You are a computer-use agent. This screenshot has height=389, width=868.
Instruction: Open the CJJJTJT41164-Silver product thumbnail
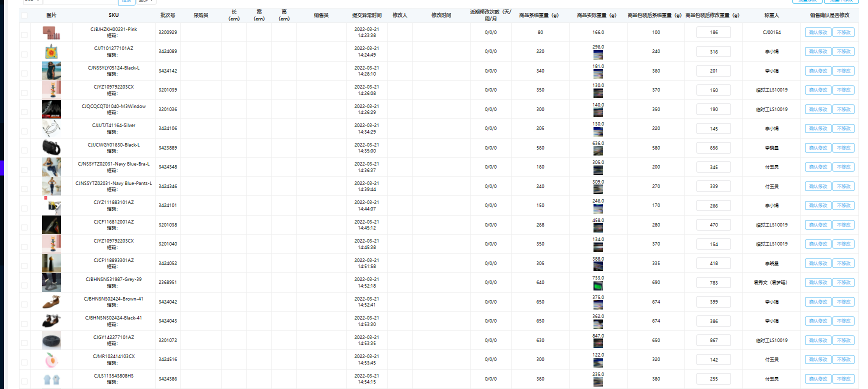point(51,128)
